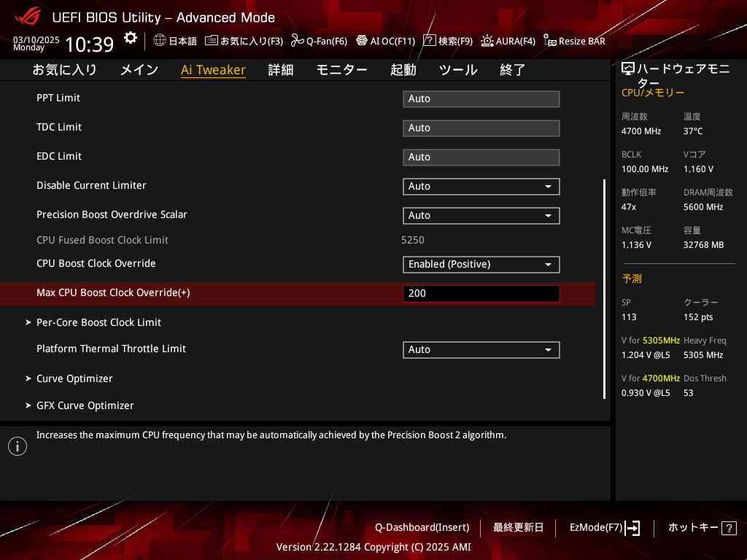This screenshot has height=560, width=747.
Task: Select CPU Boost Clock Override label
Action: point(96,263)
